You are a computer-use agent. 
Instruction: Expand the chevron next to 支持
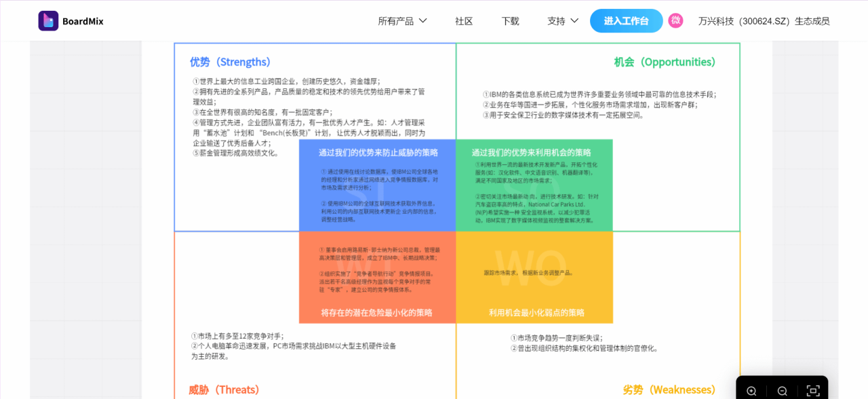(x=574, y=21)
